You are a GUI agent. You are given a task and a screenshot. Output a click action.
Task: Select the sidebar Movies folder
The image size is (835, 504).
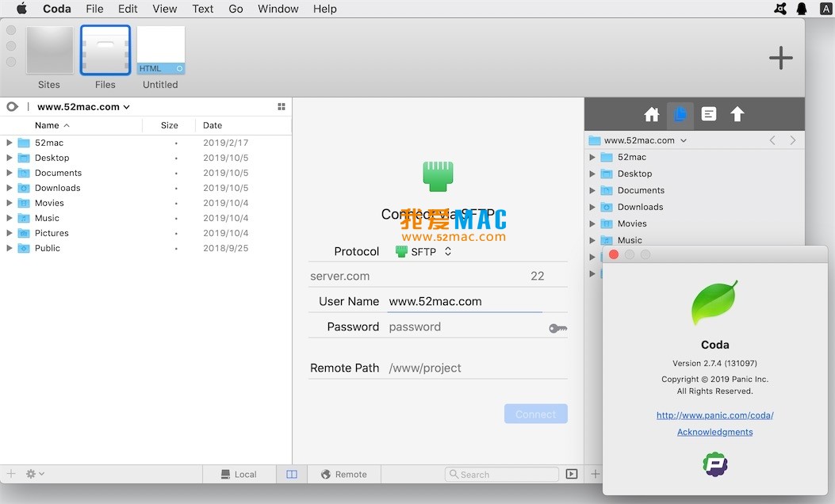[x=695, y=223]
